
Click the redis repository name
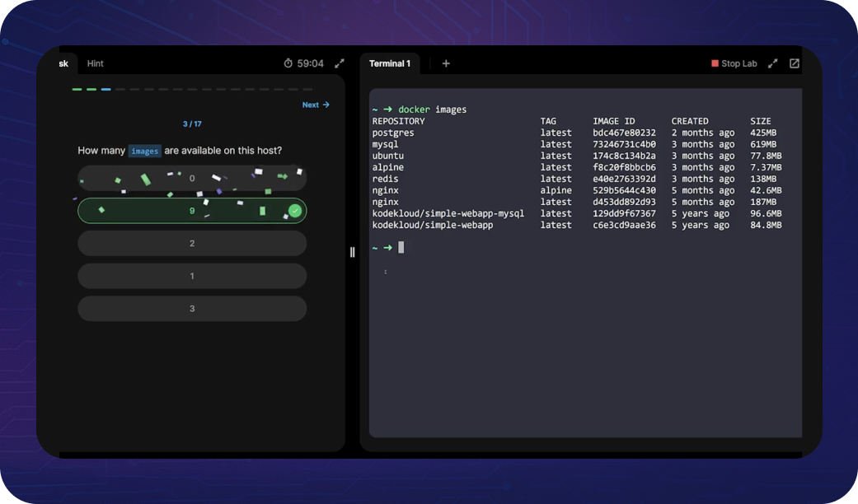tap(385, 179)
